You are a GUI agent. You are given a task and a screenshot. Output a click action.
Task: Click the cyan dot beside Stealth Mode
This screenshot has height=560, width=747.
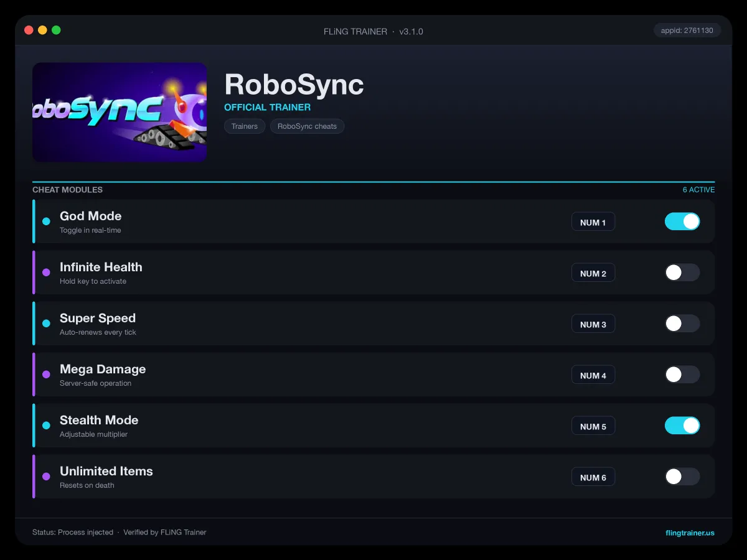[x=46, y=426]
